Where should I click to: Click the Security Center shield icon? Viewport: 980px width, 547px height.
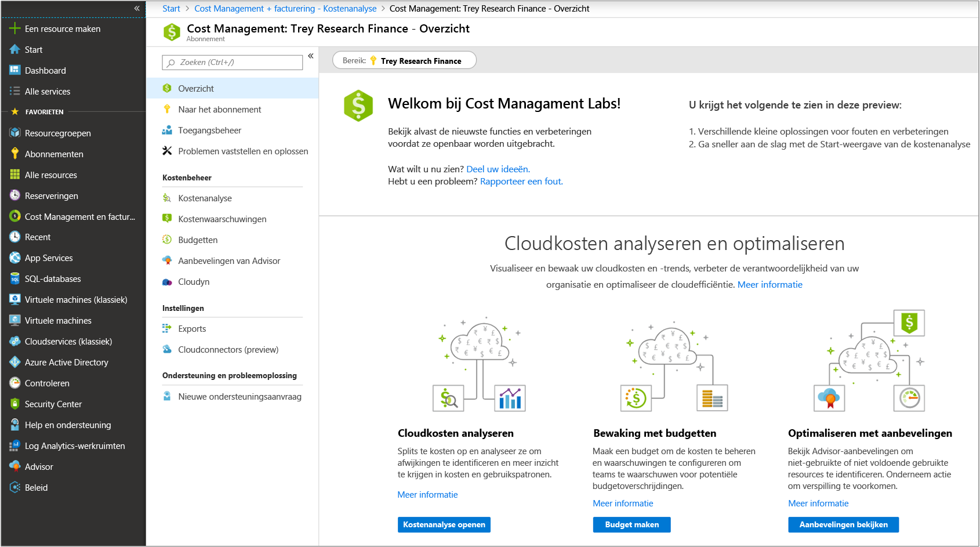pyautogui.click(x=14, y=404)
